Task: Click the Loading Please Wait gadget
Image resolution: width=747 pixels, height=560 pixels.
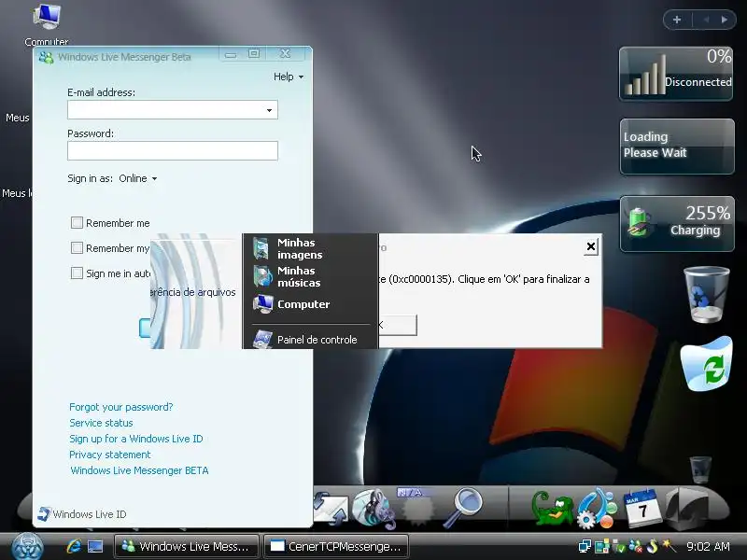Action: 677,147
